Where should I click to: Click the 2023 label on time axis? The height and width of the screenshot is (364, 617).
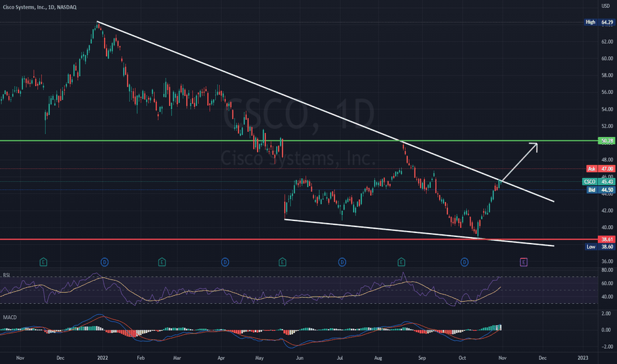point(583,357)
